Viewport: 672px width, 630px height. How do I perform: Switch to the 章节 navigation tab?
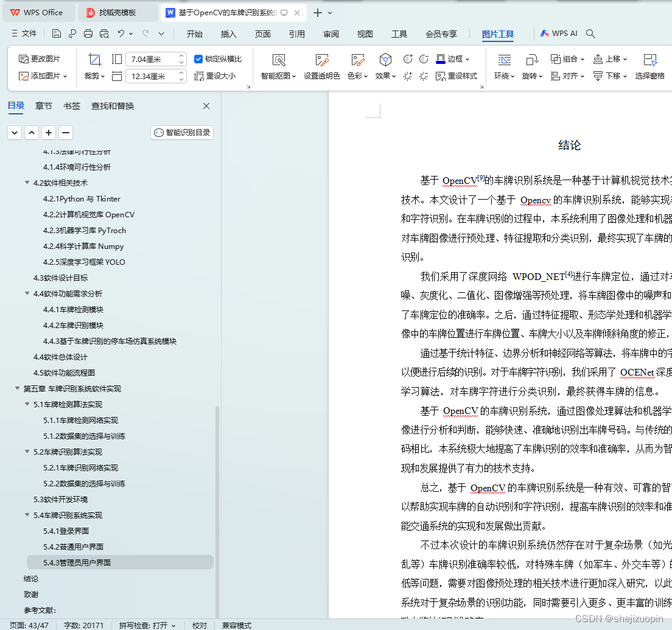tap(43, 106)
